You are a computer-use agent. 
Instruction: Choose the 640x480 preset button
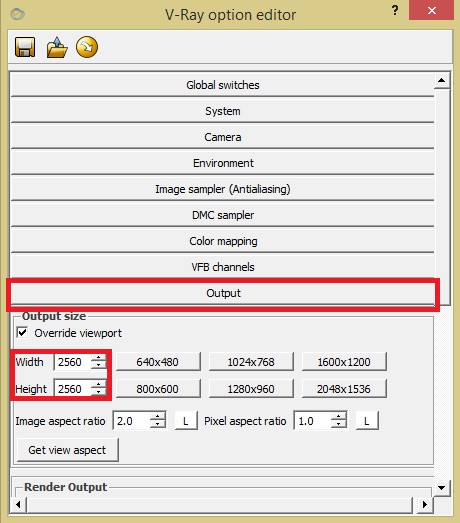(158, 362)
